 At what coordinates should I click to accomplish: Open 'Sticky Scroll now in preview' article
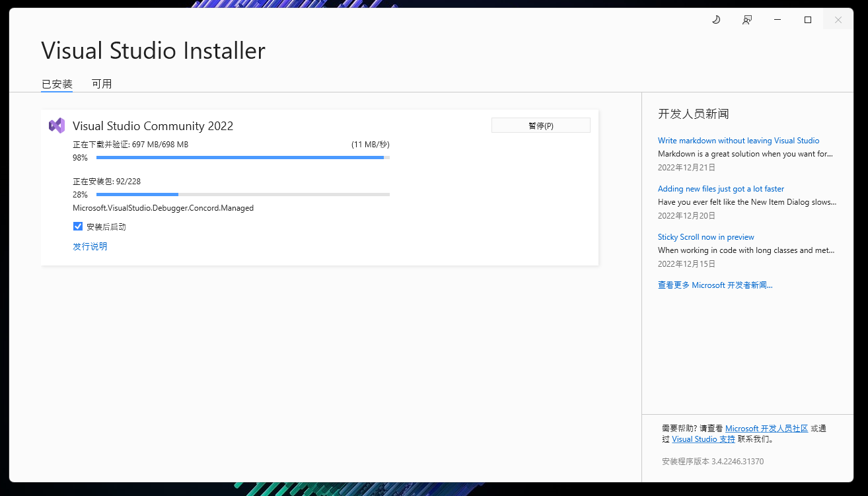[x=705, y=237]
